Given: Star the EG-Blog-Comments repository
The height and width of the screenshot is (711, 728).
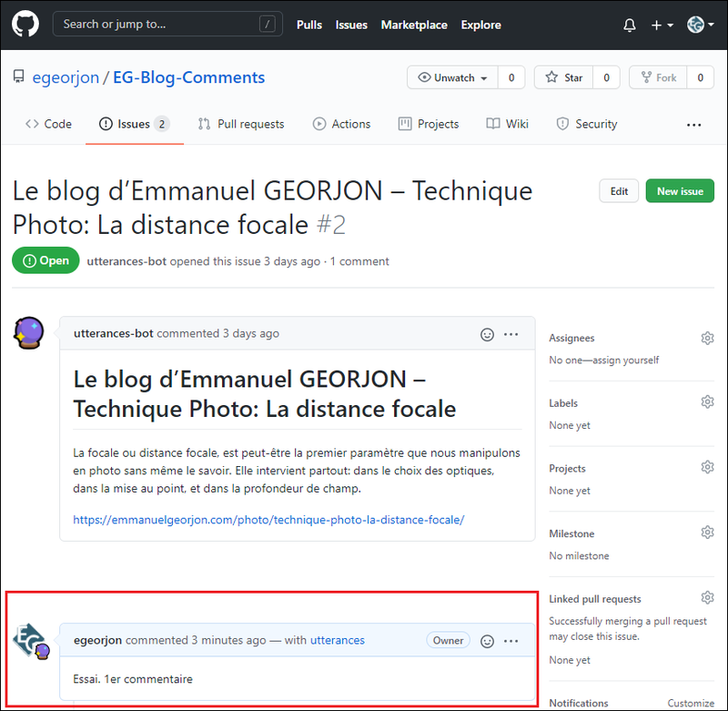Looking at the screenshot, I should point(563,77).
